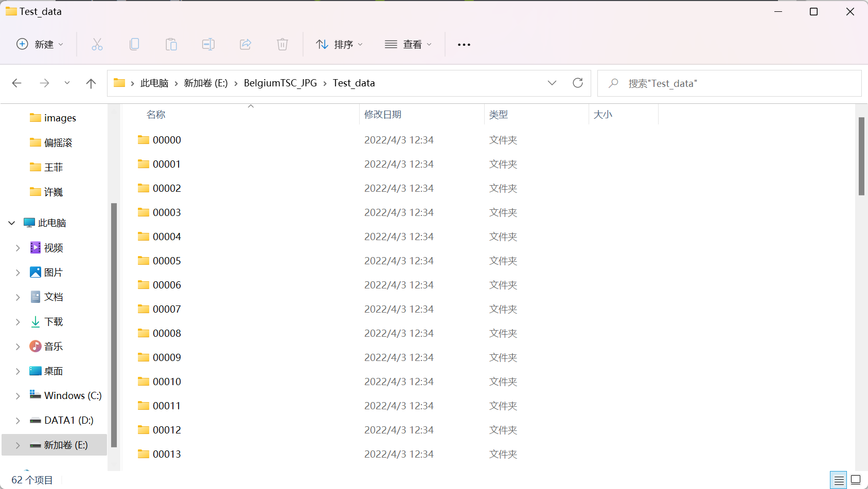The height and width of the screenshot is (489, 868).
Task: Expand the chevron after 此电脑 breadcrumb
Action: (176, 83)
